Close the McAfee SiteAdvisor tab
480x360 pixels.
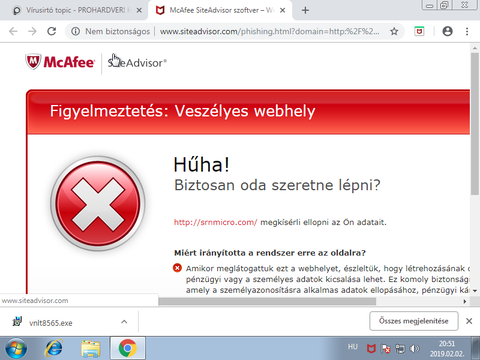click(282, 10)
